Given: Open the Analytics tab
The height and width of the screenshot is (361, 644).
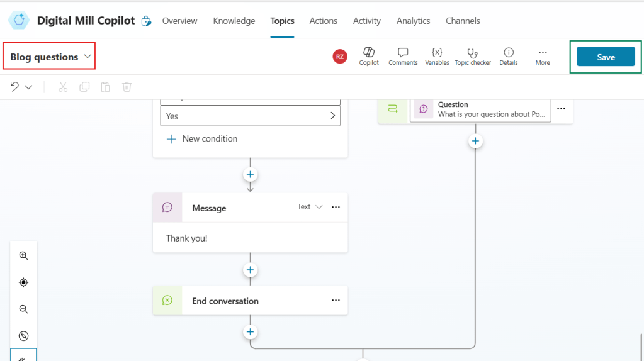Looking at the screenshot, I should 413,21.
